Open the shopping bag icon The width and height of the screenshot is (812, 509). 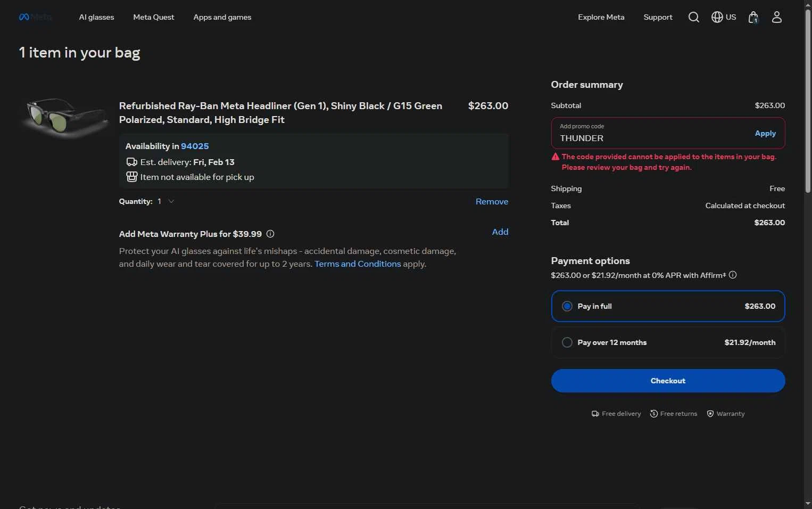(x=753, y=17)
